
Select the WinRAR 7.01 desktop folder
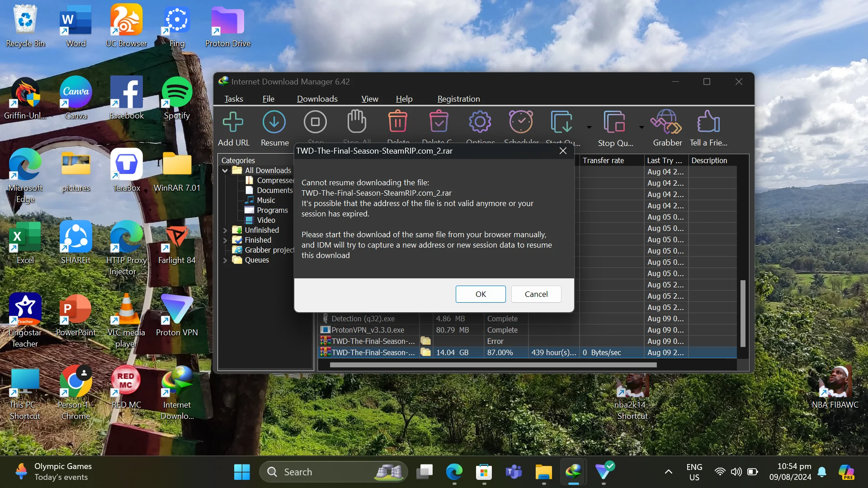tap(177, 171)
